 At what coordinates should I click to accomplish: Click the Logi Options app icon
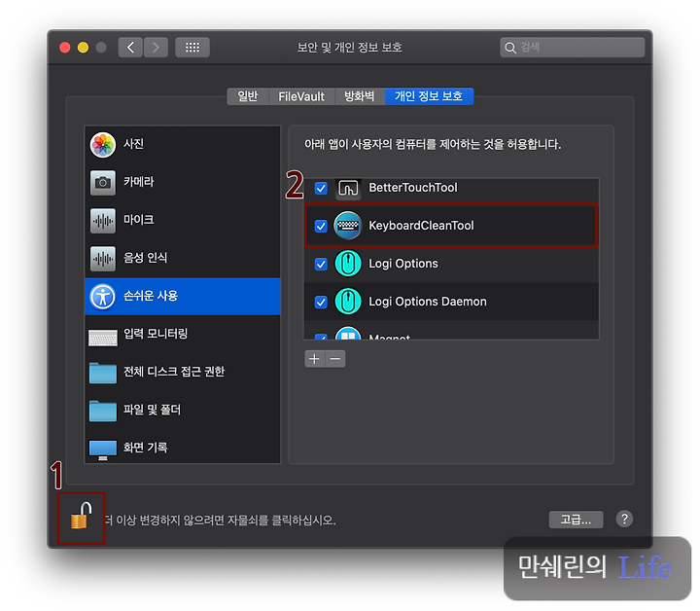coord(348,264)
